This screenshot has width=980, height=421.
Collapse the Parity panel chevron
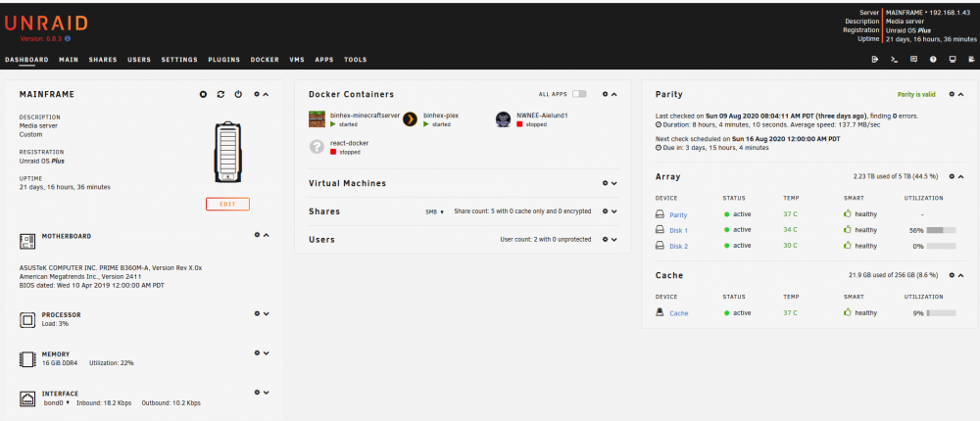pyautogui.click(x=960, y=94)
